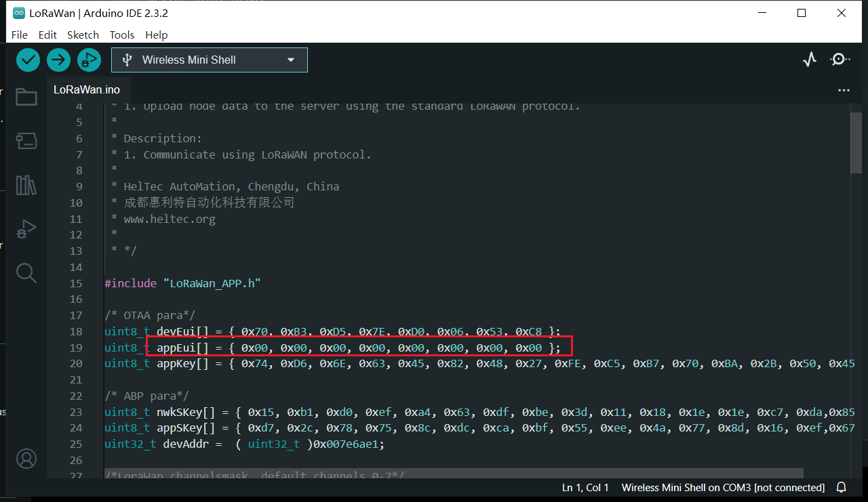Image resolution: width=868 pixels, height=502 pixels.
Task: Click the Ln 1, Col 1 position indicator
Action: [x=585, y=488]
